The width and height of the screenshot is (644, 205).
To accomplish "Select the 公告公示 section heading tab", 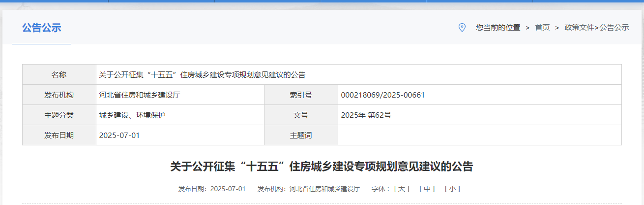I will (41, 28).
